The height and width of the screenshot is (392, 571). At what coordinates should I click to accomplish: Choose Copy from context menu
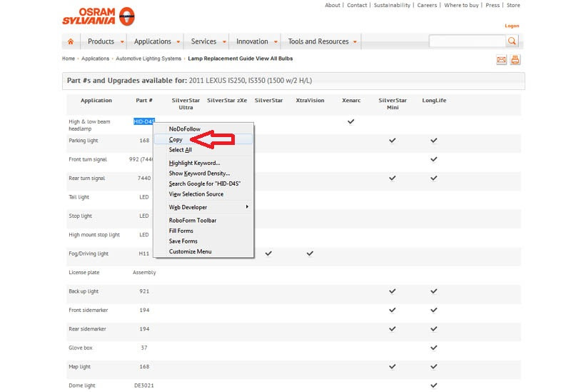tap(203, 139)
